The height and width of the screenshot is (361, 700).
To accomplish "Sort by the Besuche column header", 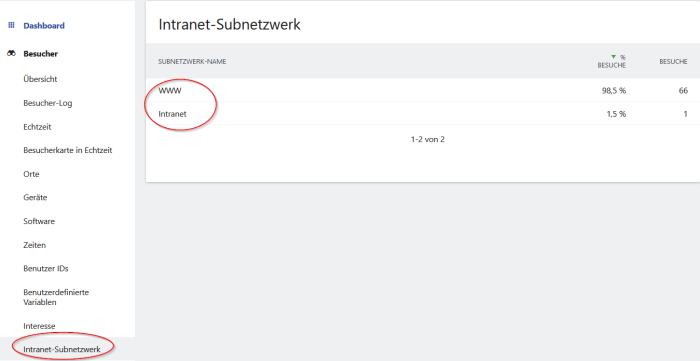I will pyautogui.click(x=673, y=62).
